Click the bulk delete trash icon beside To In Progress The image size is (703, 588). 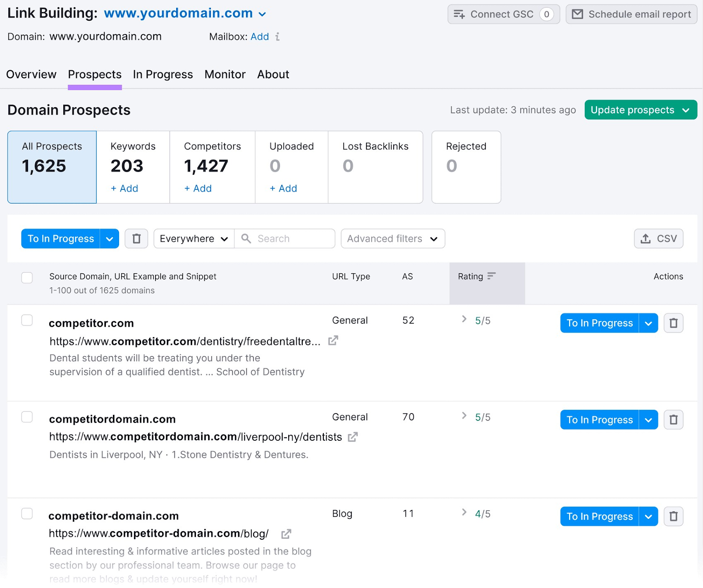[x=136, y=238]
